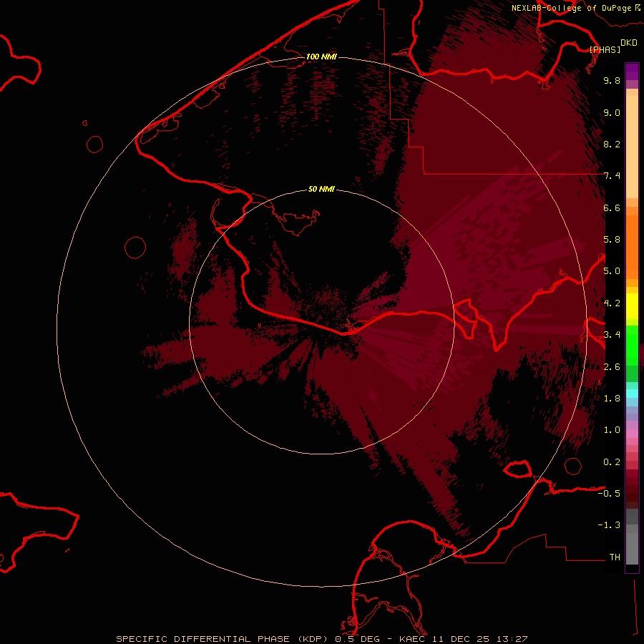Screen dimensions: 644x644
Task: Click the 8.2 value on color scale
Action: pyautogui.click(x=612, y=144)
